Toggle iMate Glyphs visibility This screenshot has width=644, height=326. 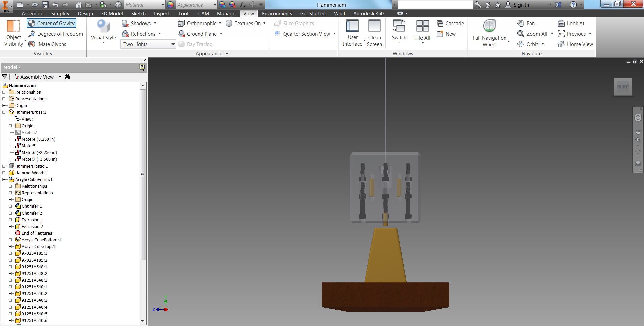47,44
